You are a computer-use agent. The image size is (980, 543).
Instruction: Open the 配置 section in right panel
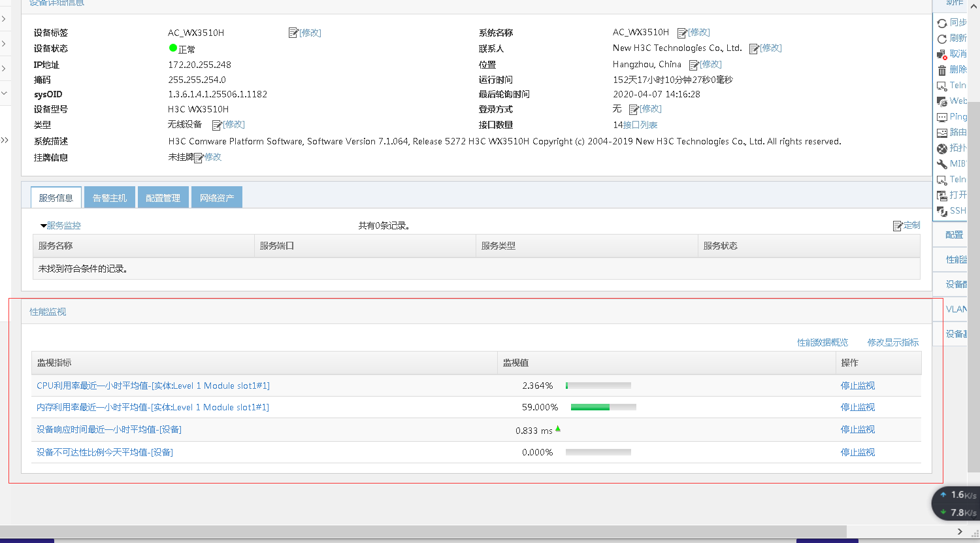pyautogui.click(x=954, y=235)
